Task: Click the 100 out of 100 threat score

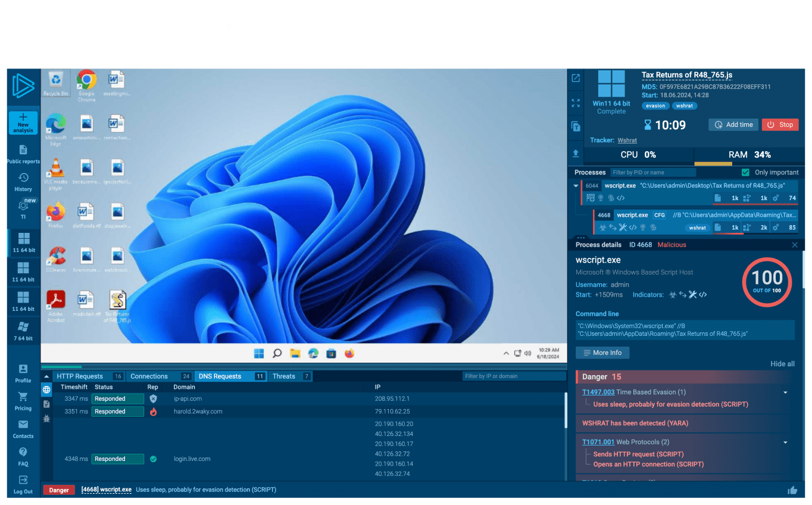Action: (767, 282)
